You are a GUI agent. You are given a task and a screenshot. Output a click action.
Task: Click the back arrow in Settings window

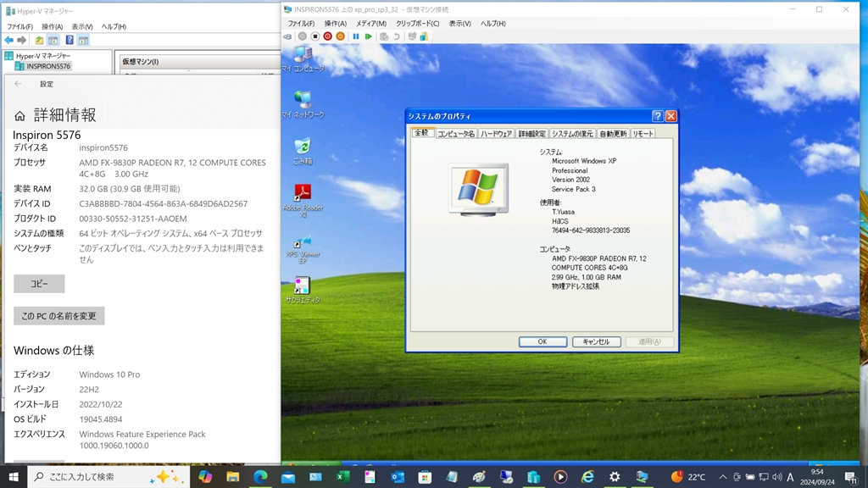click(19, 84)
